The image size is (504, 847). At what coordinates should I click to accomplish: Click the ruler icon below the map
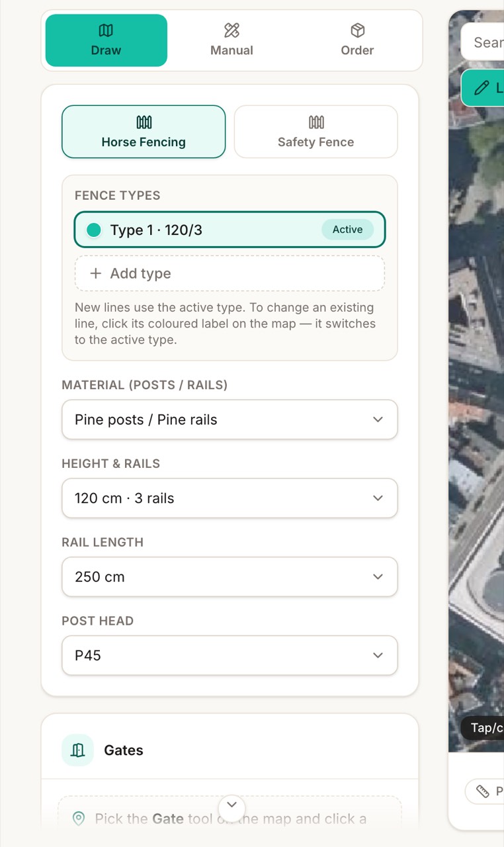[x=483, y=791]
